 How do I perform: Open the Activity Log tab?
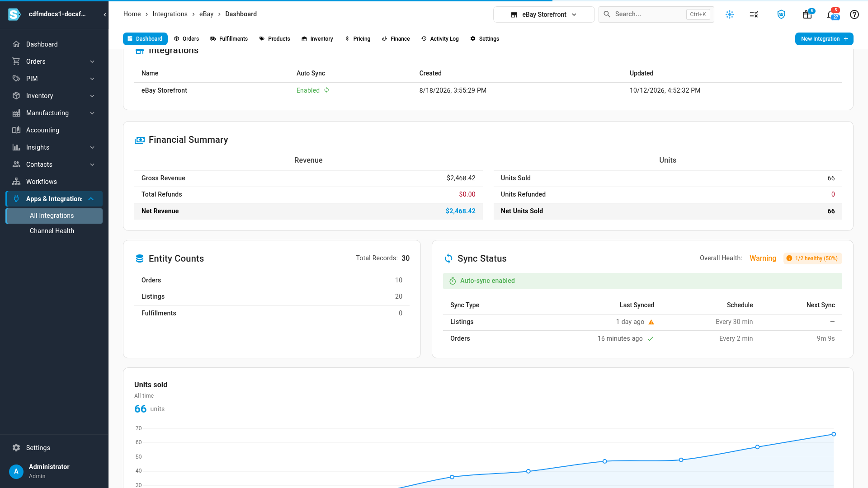click(440, 39)
